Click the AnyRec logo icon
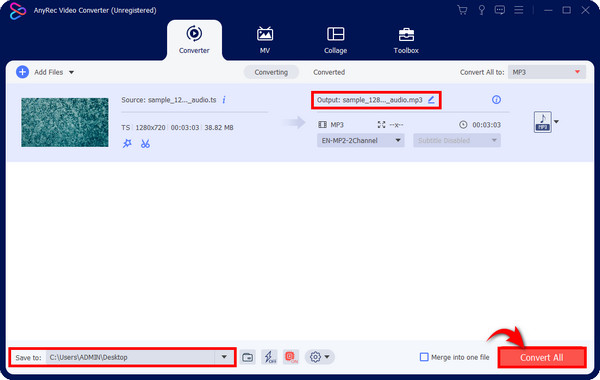Viewport: 600px width, 380px height. click(18, 11)
